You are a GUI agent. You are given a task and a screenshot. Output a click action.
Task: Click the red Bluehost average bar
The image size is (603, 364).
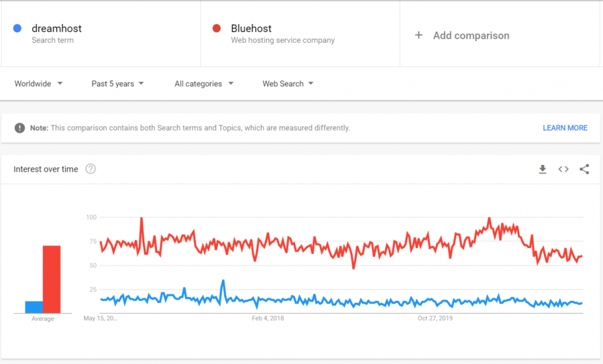pos(52,279)
